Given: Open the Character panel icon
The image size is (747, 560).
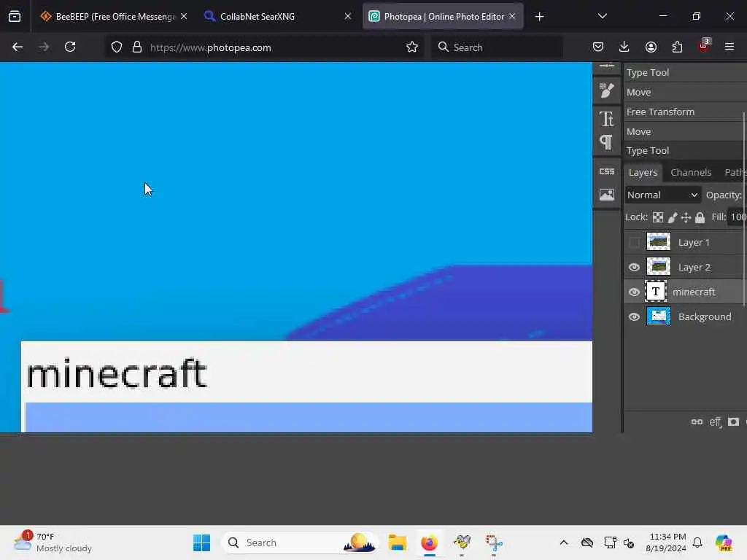Looking at the screenshot, I should 606,119.
